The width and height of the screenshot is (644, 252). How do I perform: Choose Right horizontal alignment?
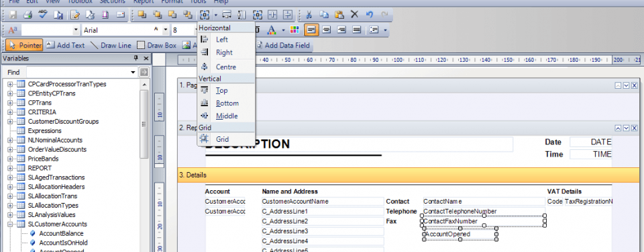(226, 52)
